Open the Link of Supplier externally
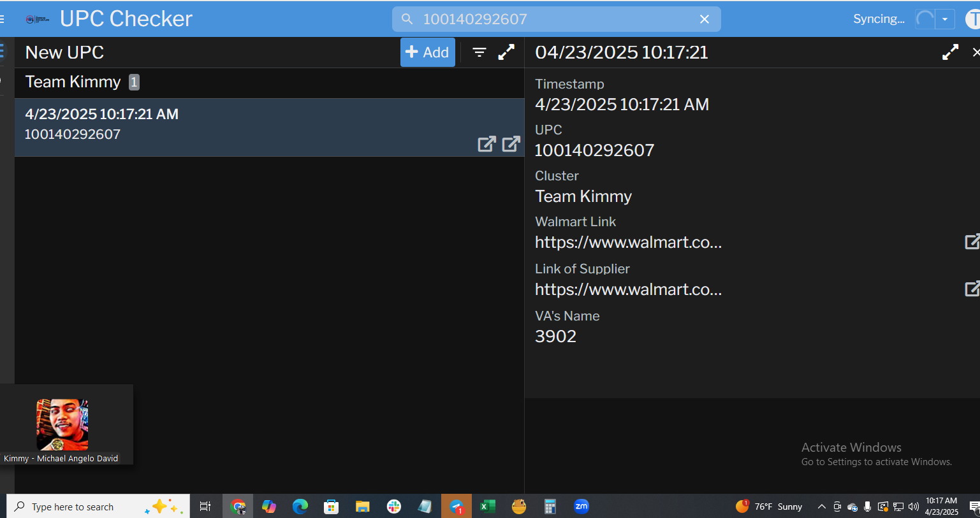 (x=972, y=289)
